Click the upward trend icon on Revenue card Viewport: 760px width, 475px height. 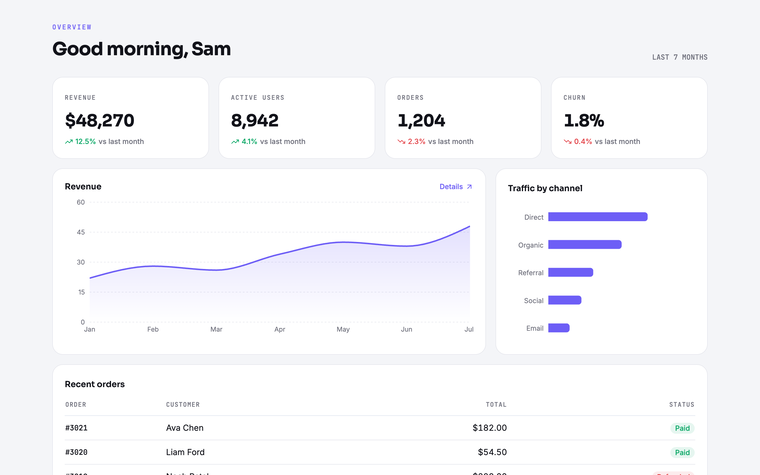(x=69, y=142)
